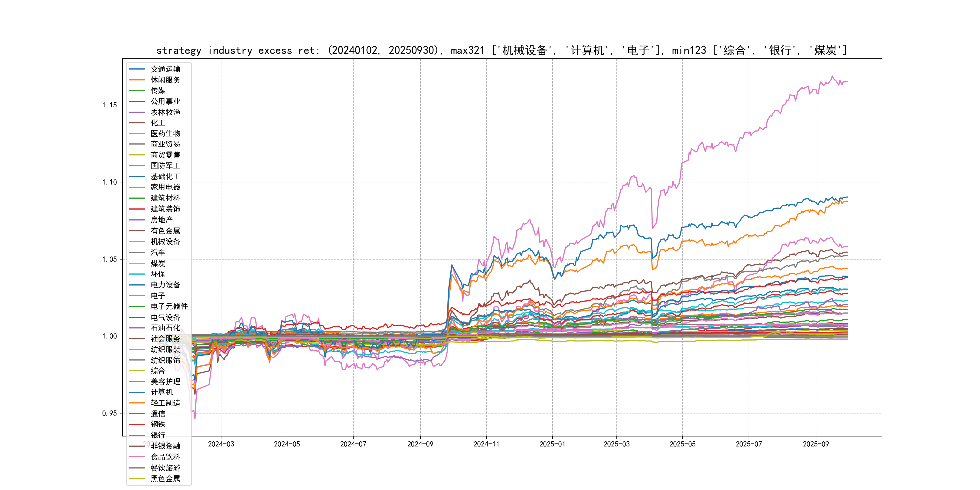Click the 计算机 legend label
Viewport: 980px width, 490px height.
161,392
